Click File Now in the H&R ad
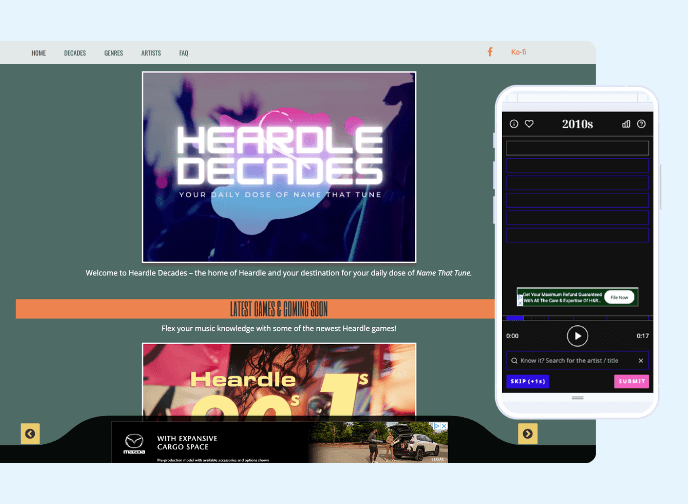The height and width of the screenshot is (504, 688). [619, 297]
